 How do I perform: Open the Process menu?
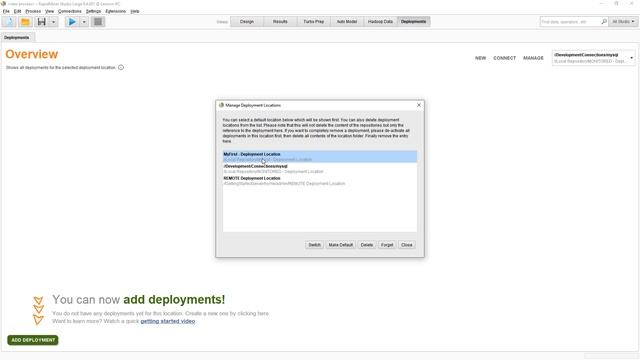pos(33,11)
